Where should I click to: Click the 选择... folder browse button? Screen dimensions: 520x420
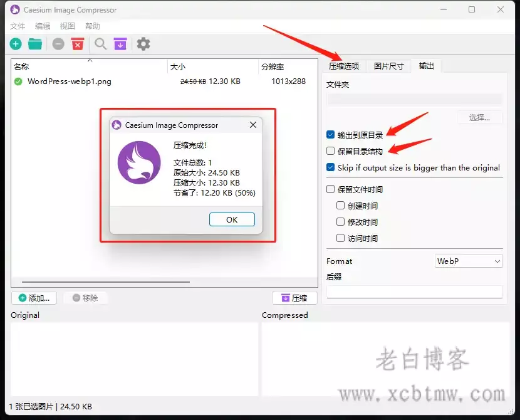479,117
